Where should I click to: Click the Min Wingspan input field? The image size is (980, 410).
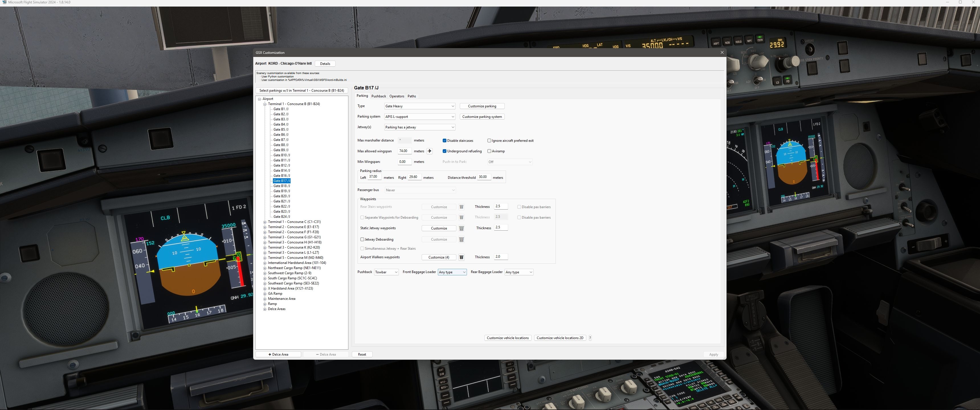[405, 162]
